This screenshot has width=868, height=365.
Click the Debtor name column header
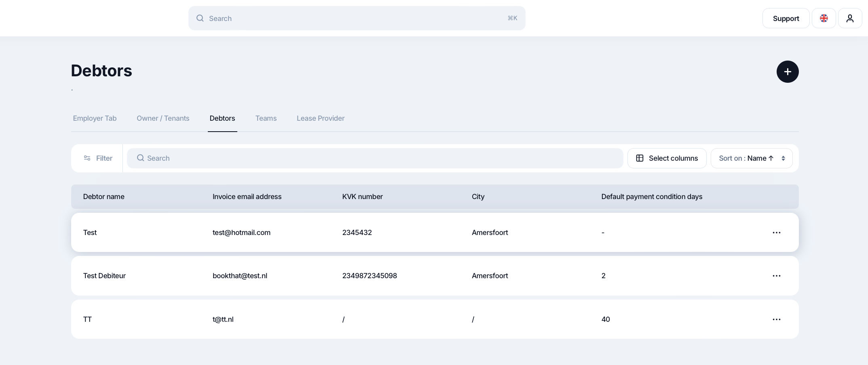click(104, 197)
